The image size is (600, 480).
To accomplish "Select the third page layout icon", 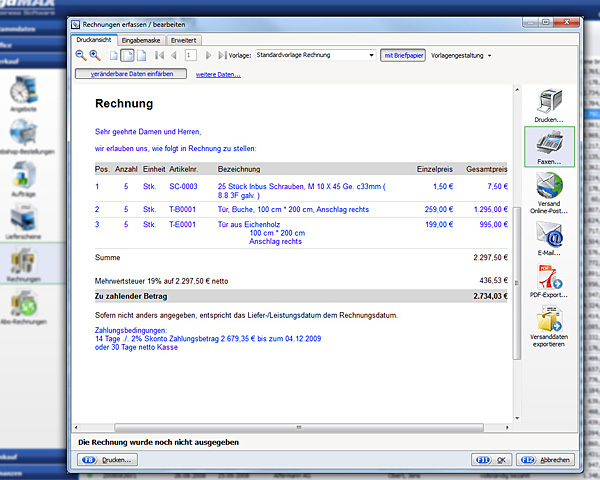I will point(142,56).
